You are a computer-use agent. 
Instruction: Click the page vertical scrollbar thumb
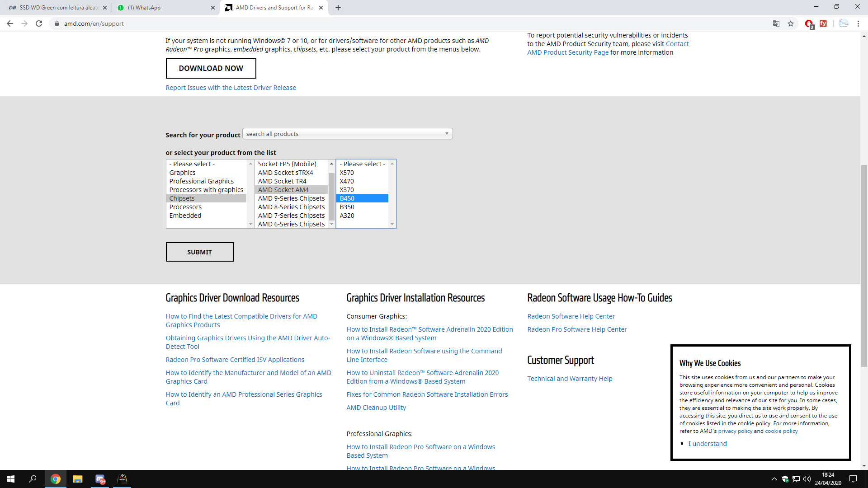tap(864, 265)
